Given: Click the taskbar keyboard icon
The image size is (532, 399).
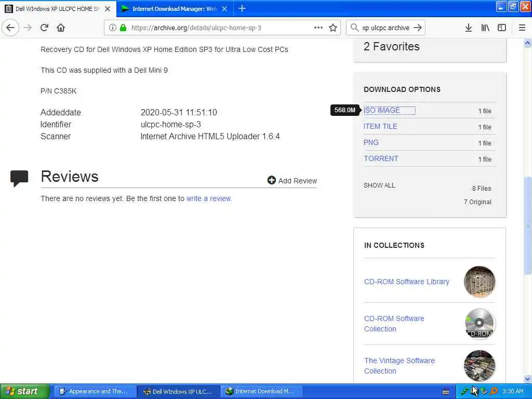Looking at the screenshot, I should (446, 392).
